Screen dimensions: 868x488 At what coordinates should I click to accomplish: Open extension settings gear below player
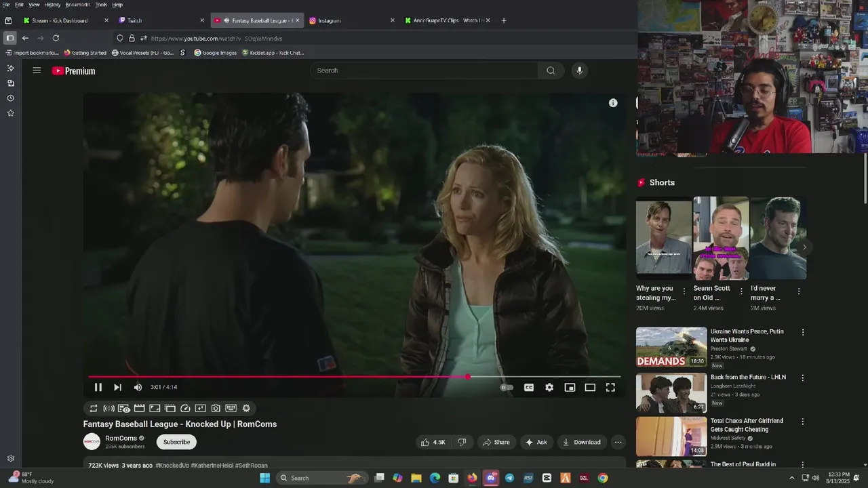click(x=246, y=408)
